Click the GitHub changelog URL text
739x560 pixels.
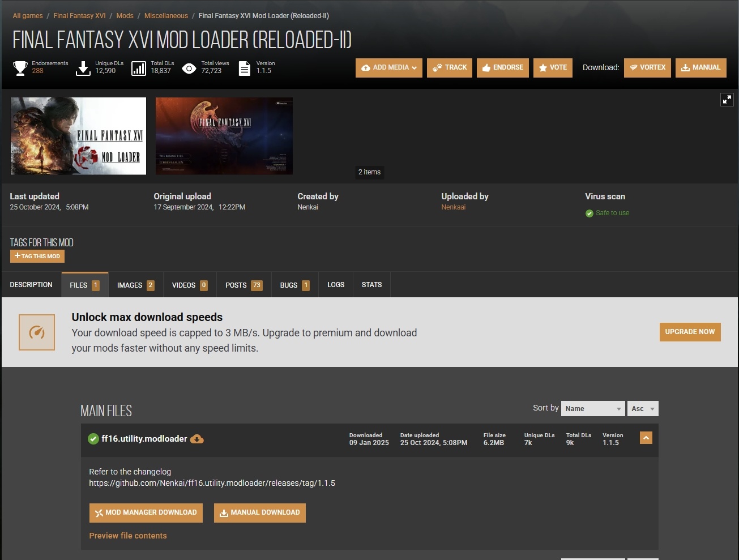pos(212,483)
